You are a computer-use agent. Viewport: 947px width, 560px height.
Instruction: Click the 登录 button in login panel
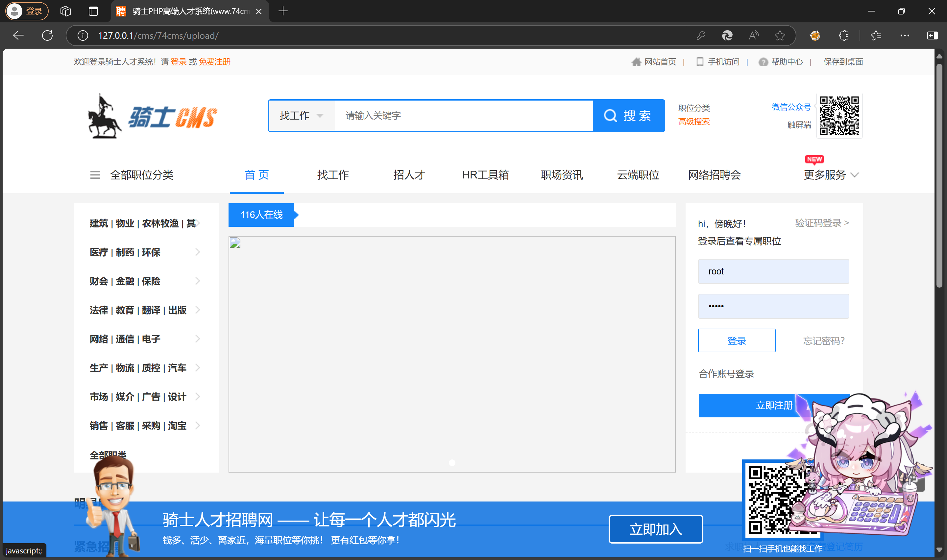(x=736, y=340)
